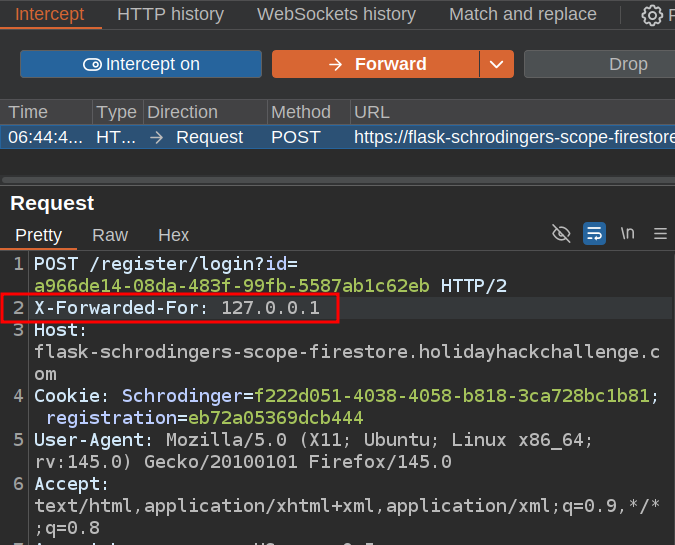The height and width of the screenshot is (545, 675).
Task: Click the Direction arrow icon in request row
Action: point(157,137)
